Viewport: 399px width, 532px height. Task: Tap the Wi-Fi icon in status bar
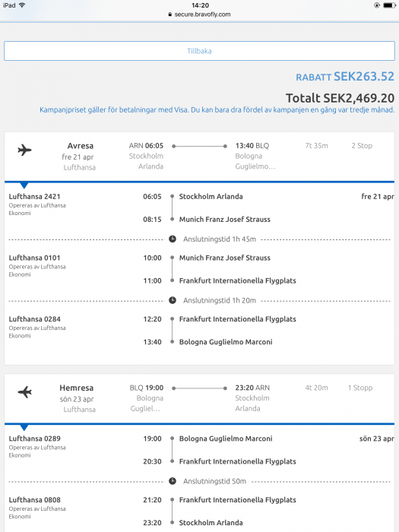(x=22, y=5)
